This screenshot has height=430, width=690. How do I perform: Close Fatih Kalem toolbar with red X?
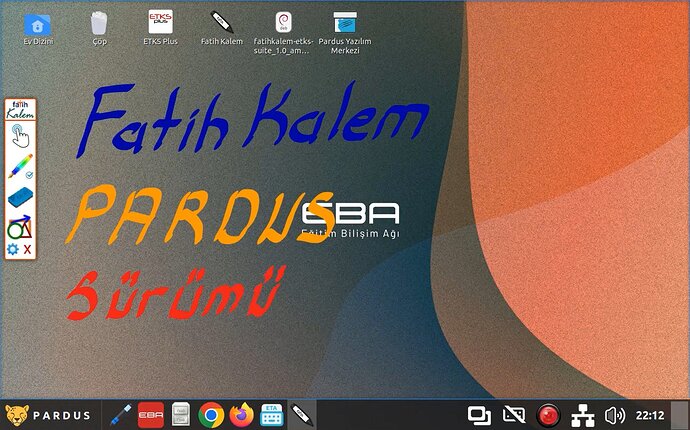[x=27, y=250]
